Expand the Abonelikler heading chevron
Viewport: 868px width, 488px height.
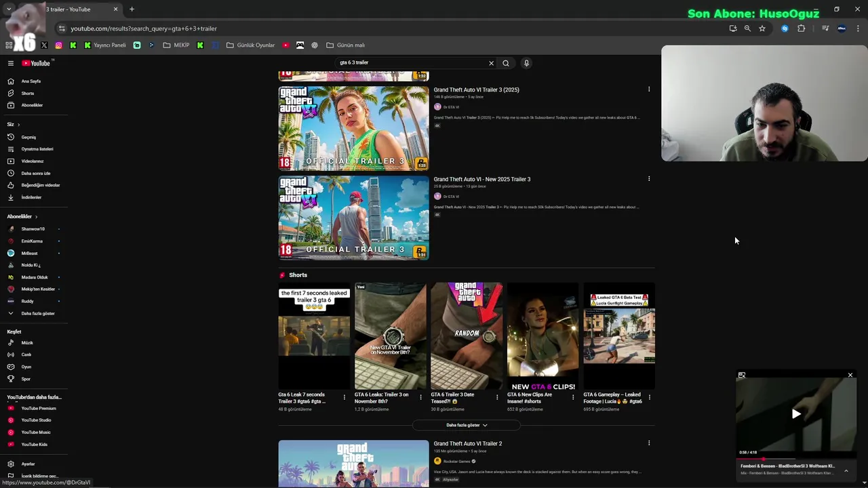point(36,217)
